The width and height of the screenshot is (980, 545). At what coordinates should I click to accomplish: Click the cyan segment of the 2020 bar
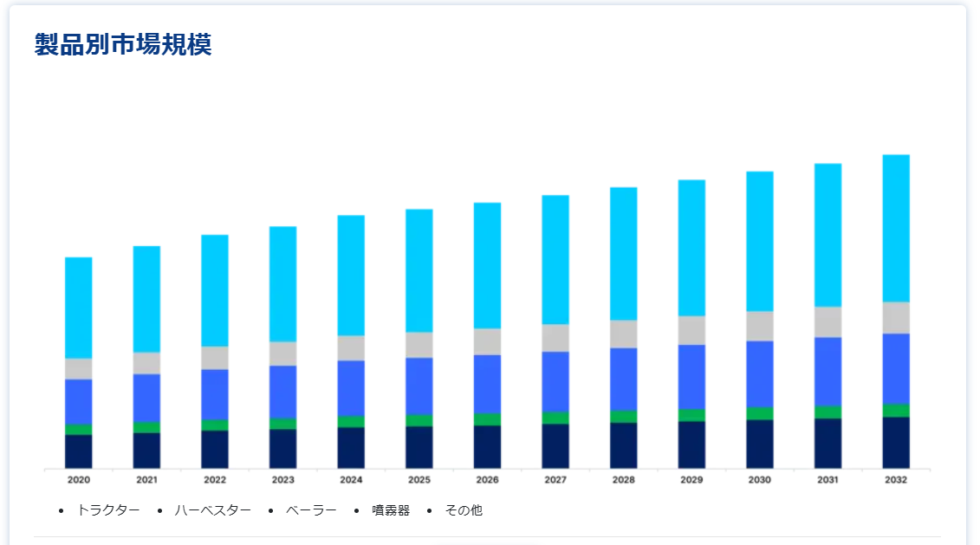click(79, 308)
